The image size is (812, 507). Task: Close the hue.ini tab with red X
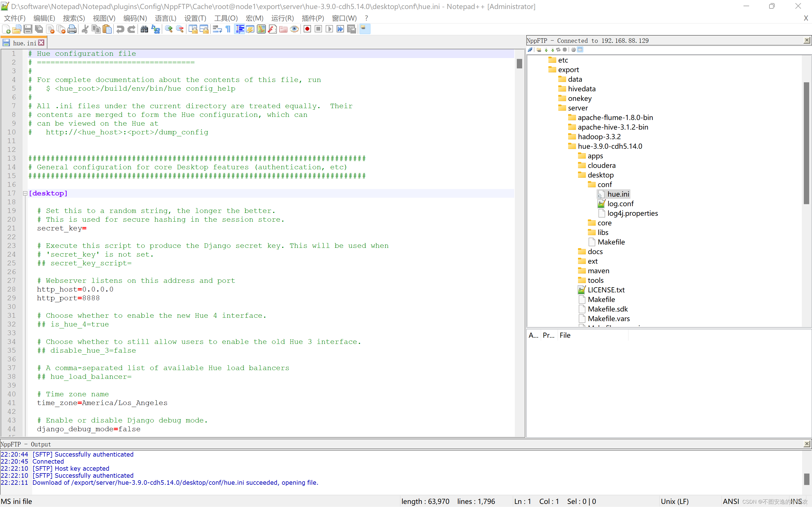[x=41, y=43]
